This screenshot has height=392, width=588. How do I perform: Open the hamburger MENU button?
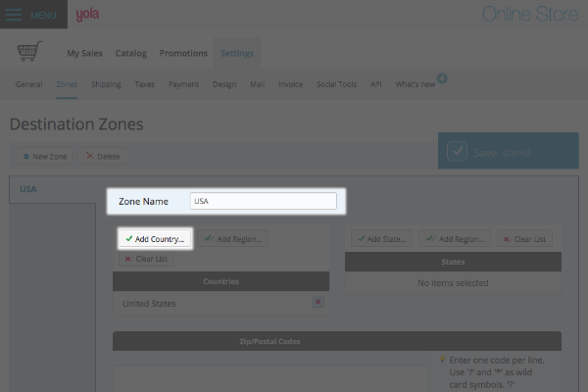[33, 15]
